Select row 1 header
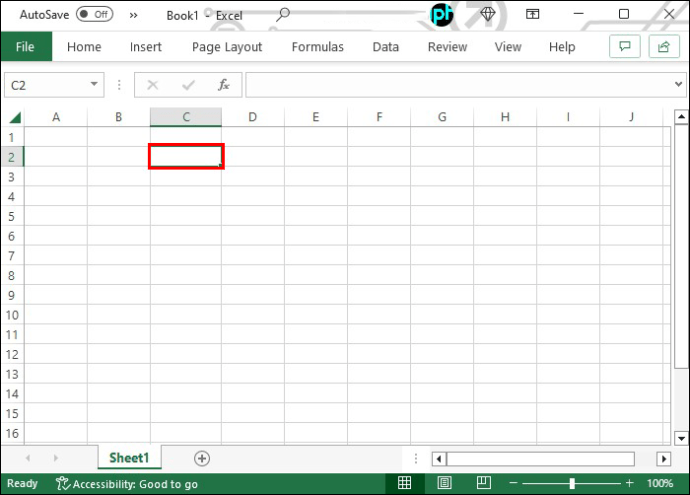 (12, 137)
